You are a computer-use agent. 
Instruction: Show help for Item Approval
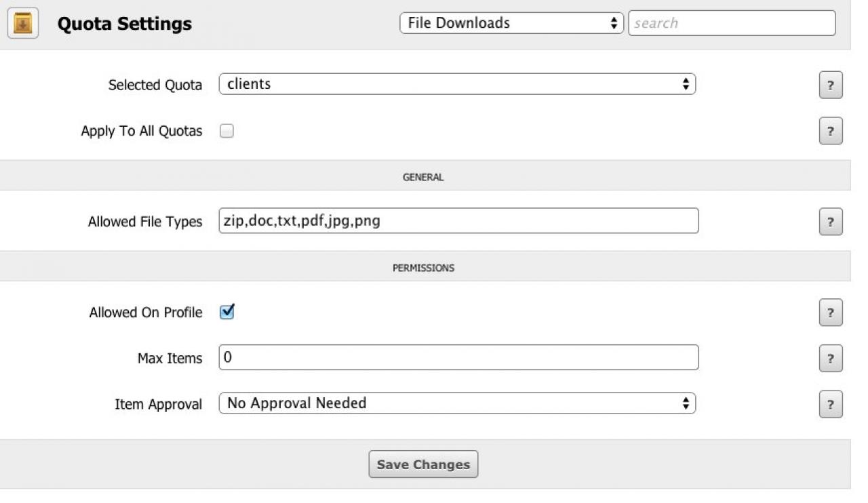coord(831,404)
